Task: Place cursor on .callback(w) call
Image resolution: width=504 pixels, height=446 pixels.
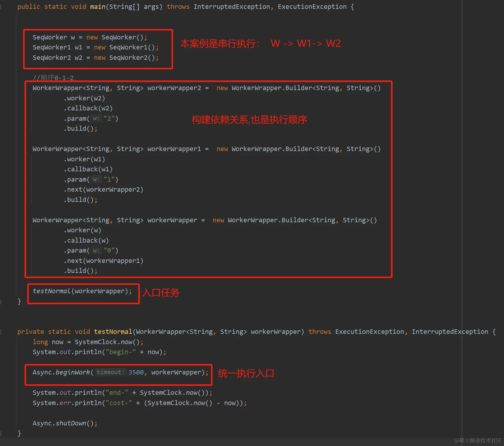Action: tap(86, 241)
